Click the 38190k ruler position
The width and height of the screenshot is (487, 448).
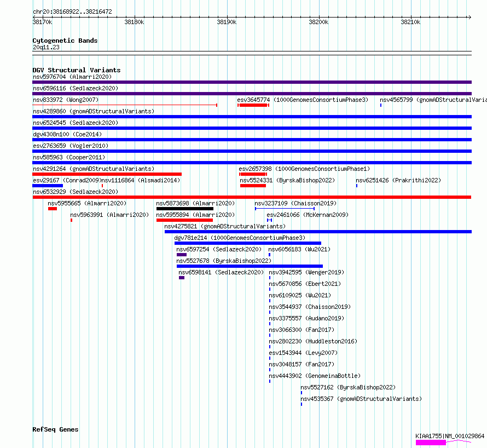[x=227, y=22]
